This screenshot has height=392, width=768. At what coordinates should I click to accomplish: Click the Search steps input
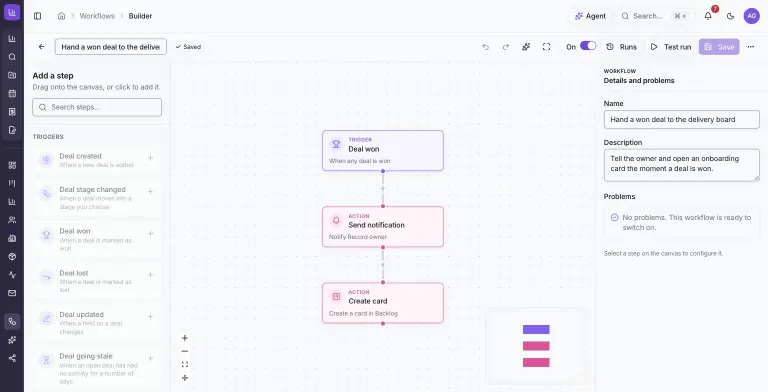tap(97, 107)
